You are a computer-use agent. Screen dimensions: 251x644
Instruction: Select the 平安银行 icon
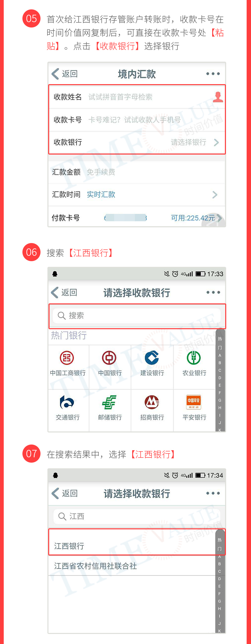[x=194, y=402]
